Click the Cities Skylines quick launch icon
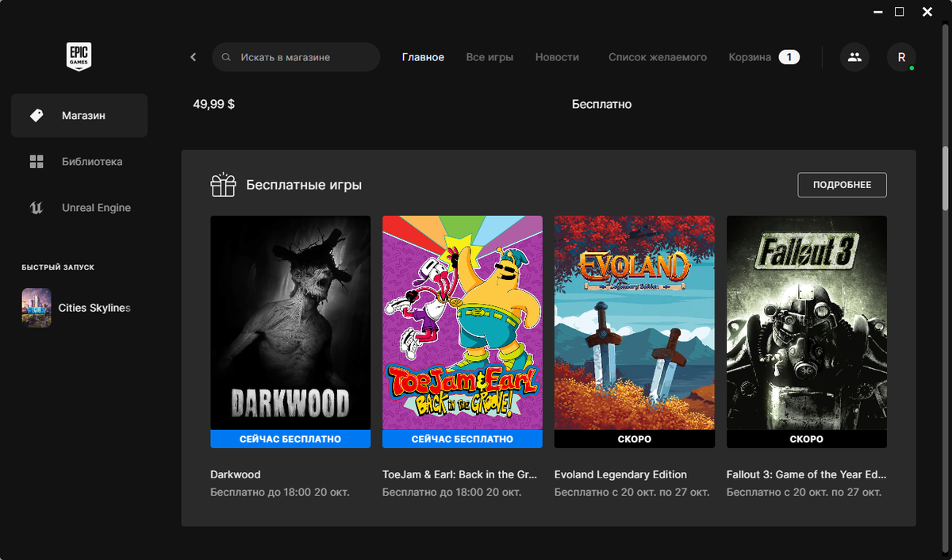 [x=36, y=308]
